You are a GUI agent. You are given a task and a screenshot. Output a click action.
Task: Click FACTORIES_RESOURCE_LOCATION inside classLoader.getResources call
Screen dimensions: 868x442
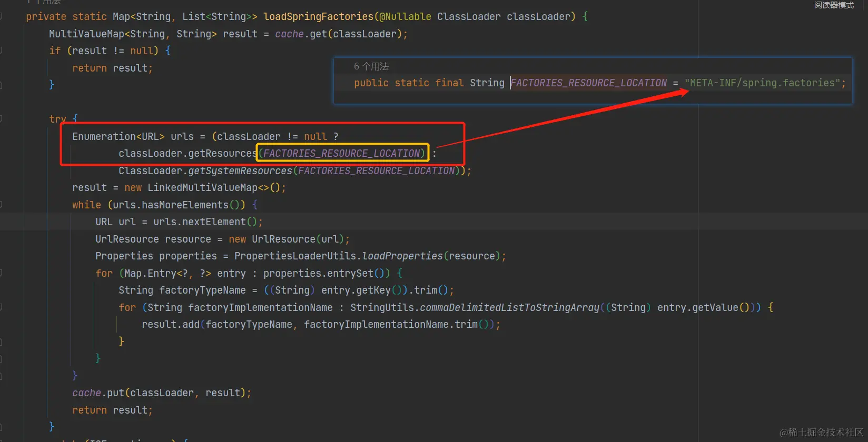pyautogui.click(x=342, y=154)
